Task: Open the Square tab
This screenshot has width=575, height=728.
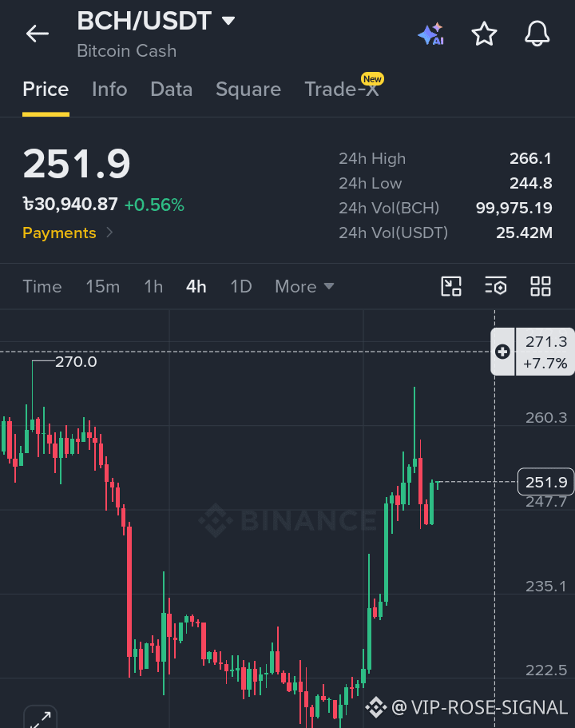Action: pyautogui.click(x=248, y=90)
